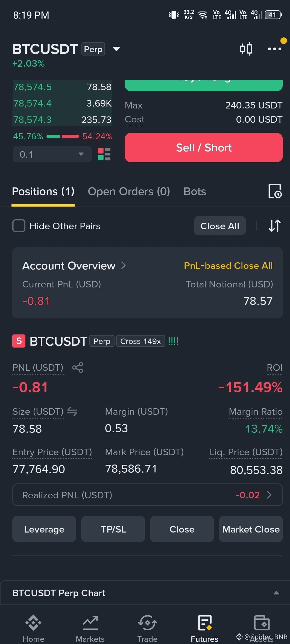The image size is (290, 644).
Task: Tap the PnL-based Close All link
Action: point(228,266)
